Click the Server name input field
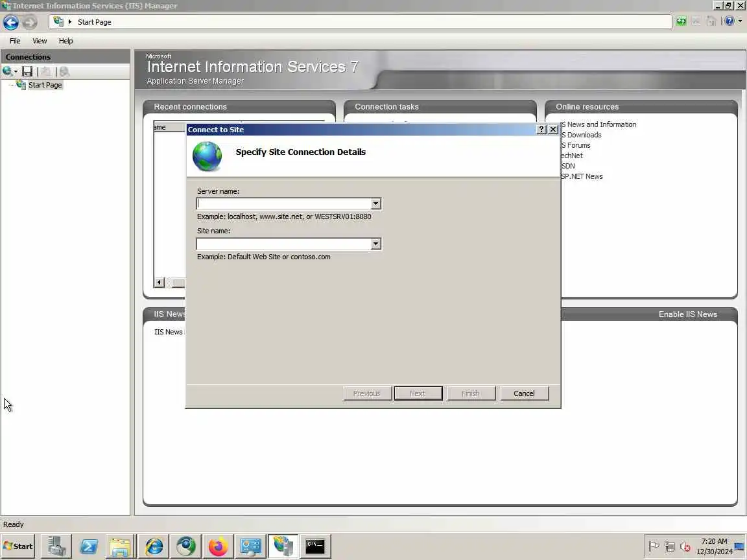747x560 pixels. (x=284, y=204)
